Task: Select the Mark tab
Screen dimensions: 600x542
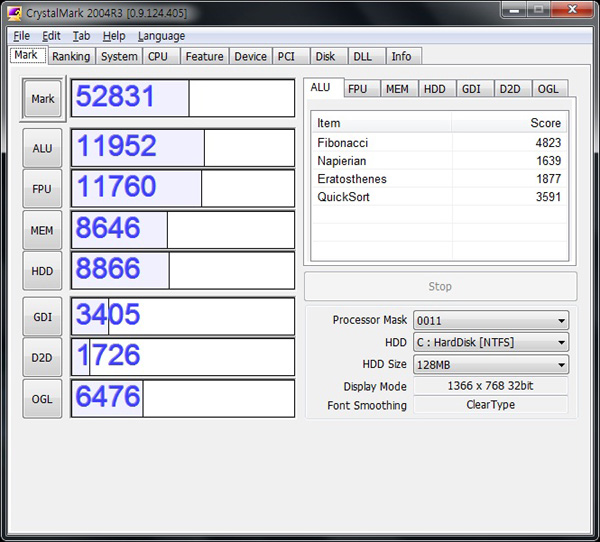Action: pyautogui.click(x=26, y=55)
